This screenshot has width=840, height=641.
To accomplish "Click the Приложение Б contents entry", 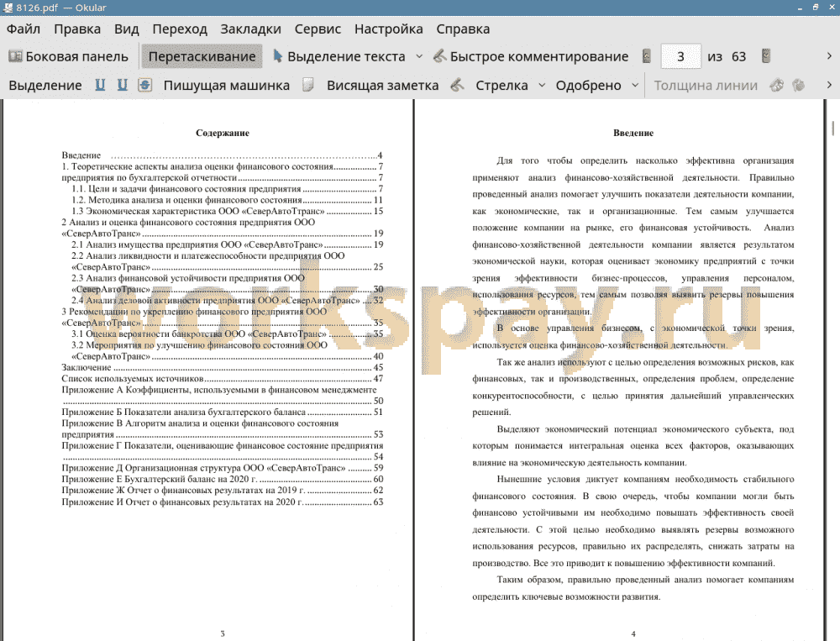I will [x=223, y=412].
